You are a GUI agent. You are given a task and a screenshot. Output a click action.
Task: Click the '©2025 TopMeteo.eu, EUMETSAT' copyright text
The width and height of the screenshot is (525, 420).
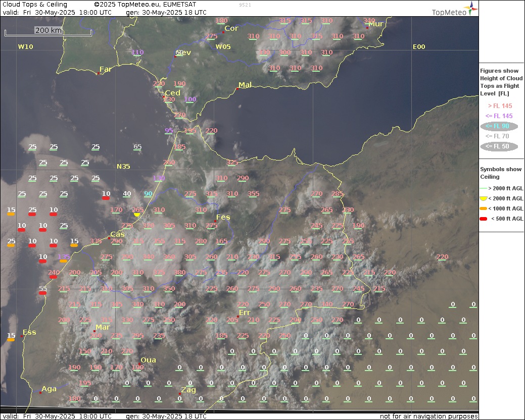pyautogui.click(x=145, y=5)
